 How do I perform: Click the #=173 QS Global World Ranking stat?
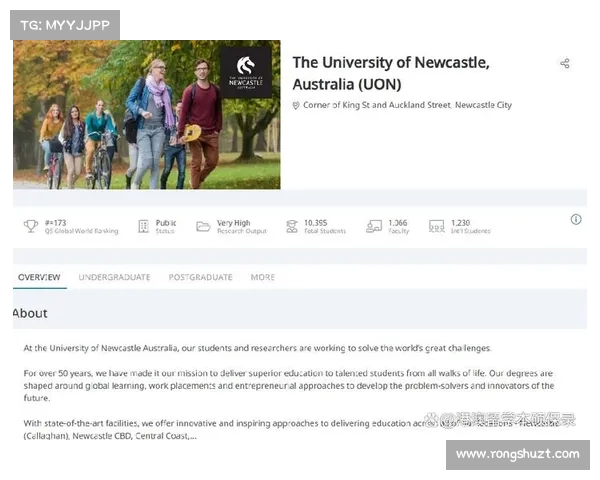[x=81, y=226]
